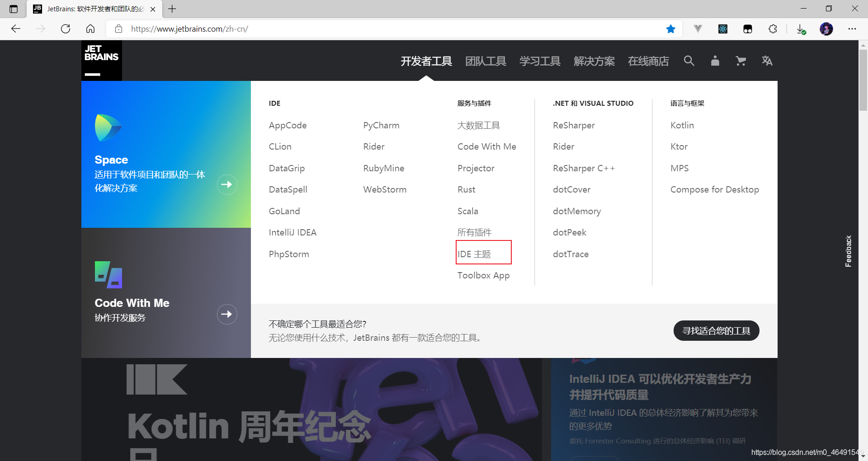The width and height of the screenshot is (868, 461).
Task: Open the Compose for Desktop link
Action: [714, 189]
